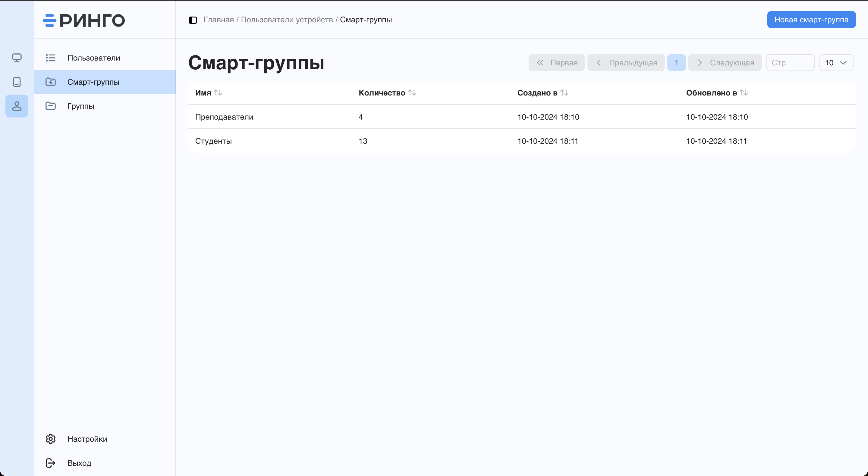
Task: Open the Студенты smart-group row
Action: [213, 141]
